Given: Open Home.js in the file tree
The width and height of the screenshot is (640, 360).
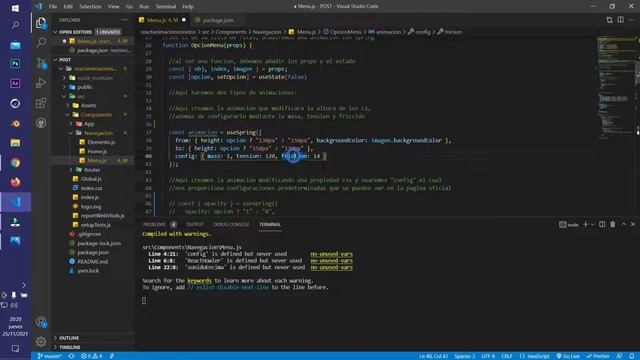Looking at the screenshot, I should click(x=97, y=151).
